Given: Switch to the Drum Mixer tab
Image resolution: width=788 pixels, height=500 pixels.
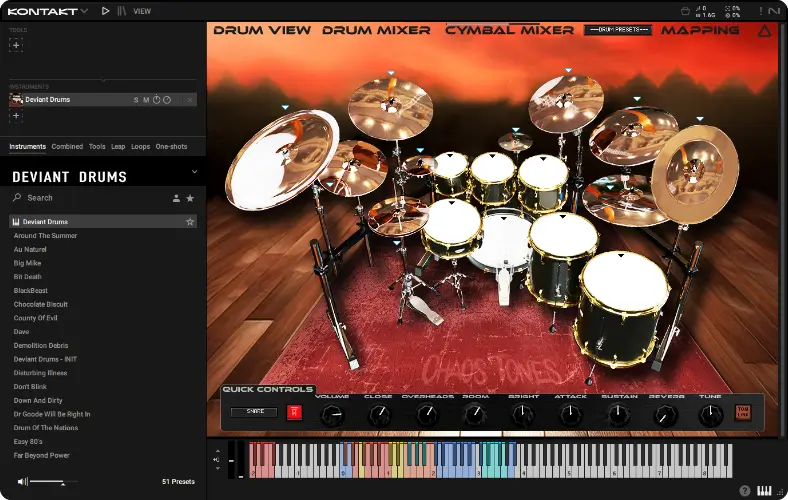Looking at the screenshot, I should tap(376, 30).
